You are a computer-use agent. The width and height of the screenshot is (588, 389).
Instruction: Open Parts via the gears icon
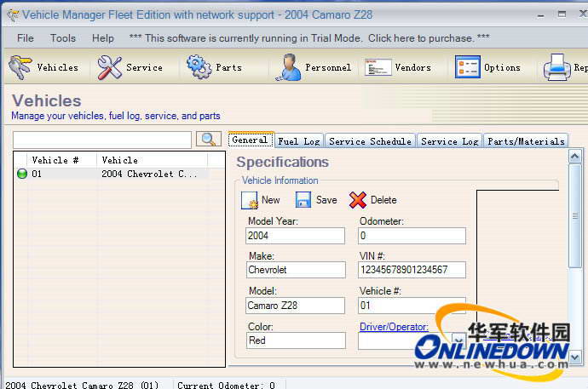[x=199, y=67]
